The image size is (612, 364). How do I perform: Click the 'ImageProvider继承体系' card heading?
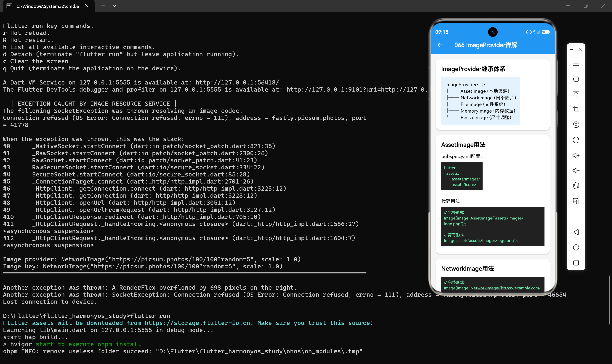pos(473,69)
